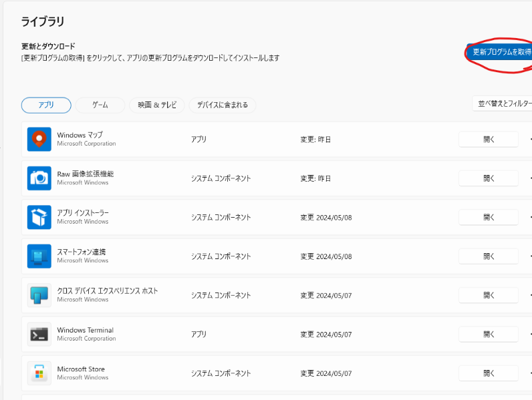
Task: Click 開く for Windows Terminal
Action: click(x=488, y=334)
